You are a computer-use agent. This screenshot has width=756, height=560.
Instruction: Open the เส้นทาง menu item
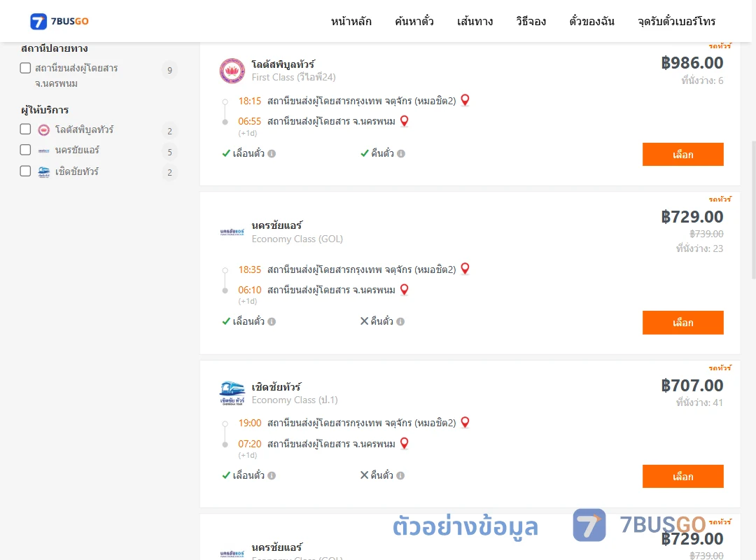point(475,21)
